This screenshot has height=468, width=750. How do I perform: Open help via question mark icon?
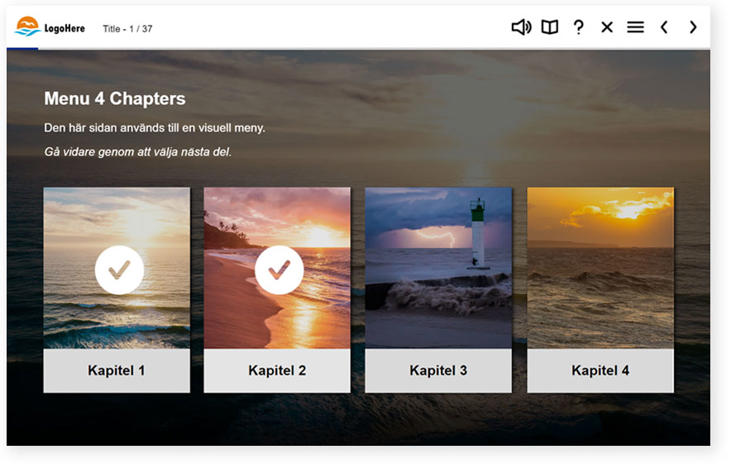click(x=578, y=28)
